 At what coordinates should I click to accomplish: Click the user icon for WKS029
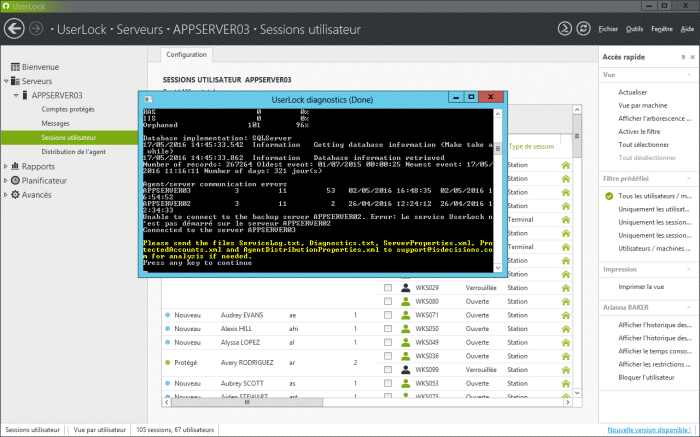405,288
